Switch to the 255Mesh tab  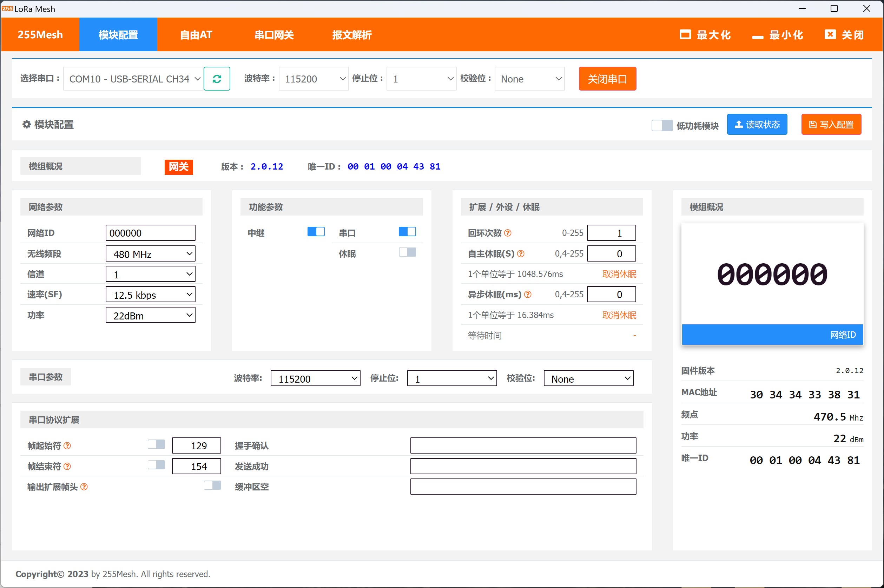point(40,34)
